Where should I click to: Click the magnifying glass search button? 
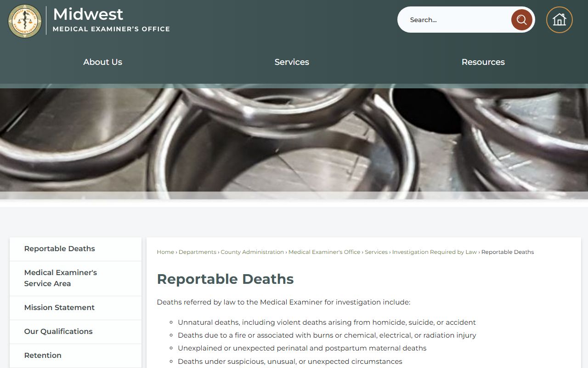coord(521,20)
